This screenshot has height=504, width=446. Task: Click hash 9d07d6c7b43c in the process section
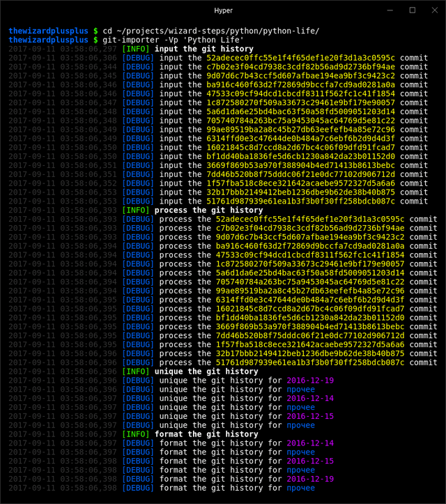310,237
